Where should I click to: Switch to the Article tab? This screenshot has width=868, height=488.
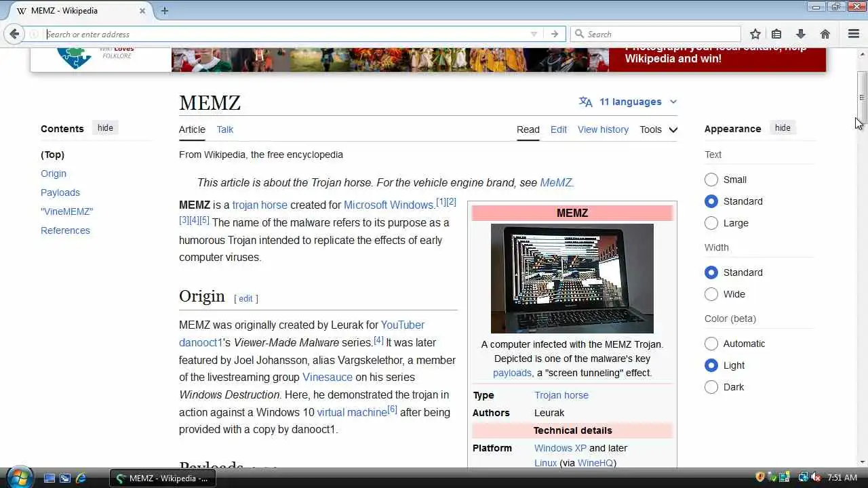pos(192,129)
